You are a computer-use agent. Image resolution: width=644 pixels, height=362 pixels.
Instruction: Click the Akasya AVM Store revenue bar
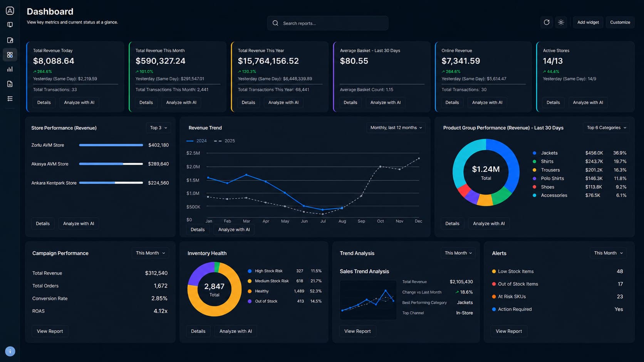coord(111,164)
